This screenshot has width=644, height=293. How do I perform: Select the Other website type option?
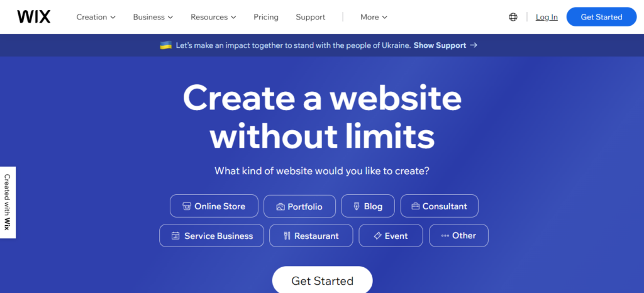click(458, 236)
